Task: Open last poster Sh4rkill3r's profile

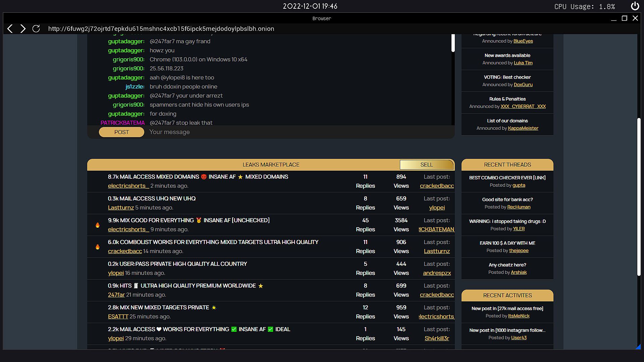Action: [x=437, y=339]
